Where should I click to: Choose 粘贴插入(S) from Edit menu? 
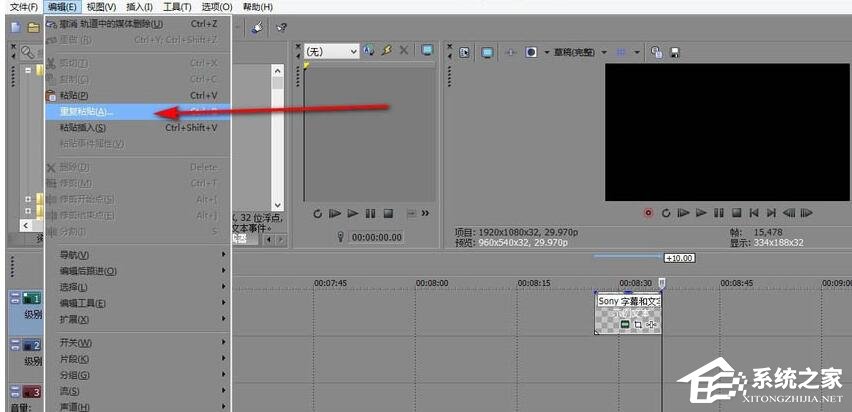click(138, 128)
